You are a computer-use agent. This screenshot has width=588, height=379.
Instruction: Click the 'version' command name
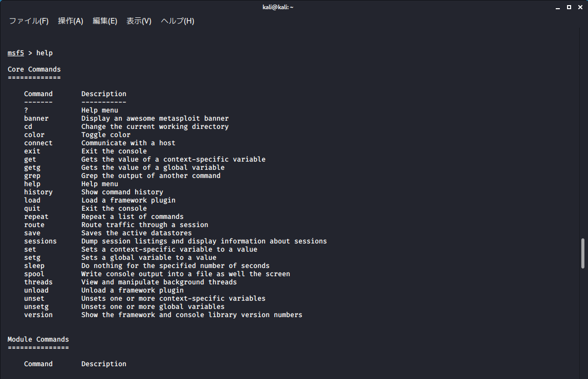click(x=38, y=315)
